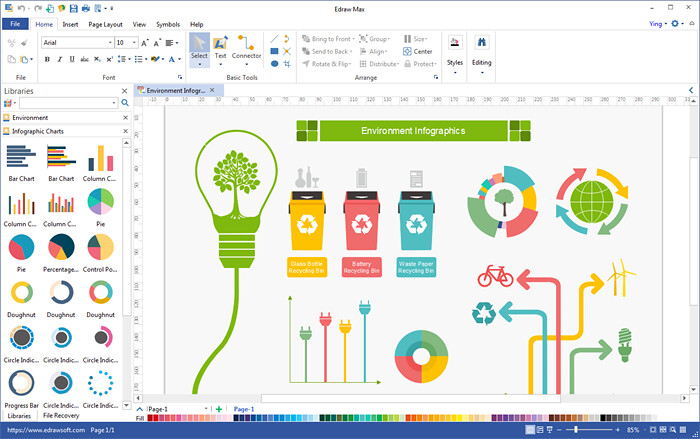700x439 pixels.
Task: Click the Bar Chart library thumbnail
Action: tap(21, 161)
